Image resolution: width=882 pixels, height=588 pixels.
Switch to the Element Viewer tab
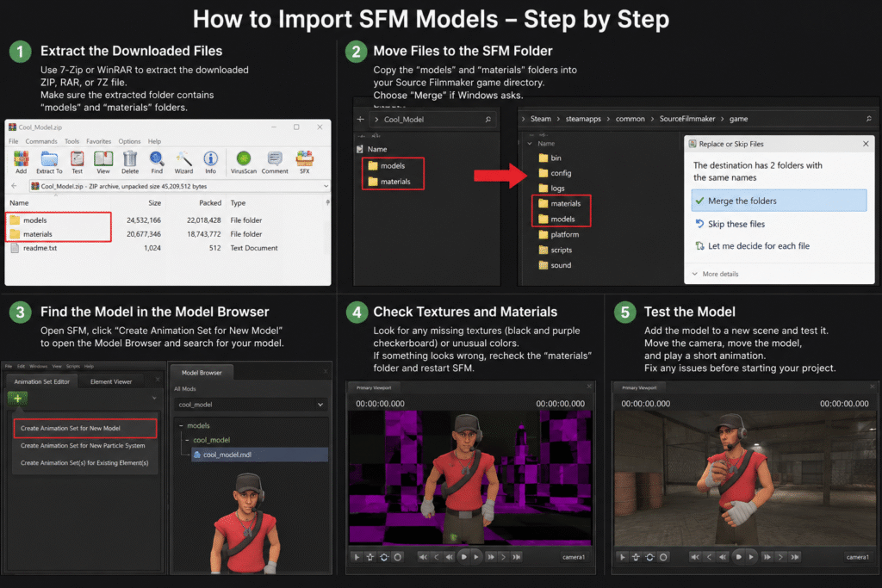(x=111, y=381)
